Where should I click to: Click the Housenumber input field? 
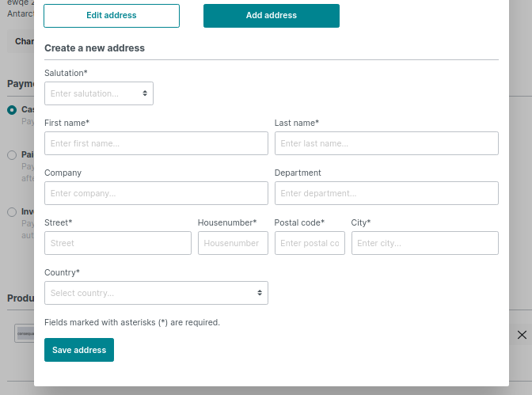[233, 243]
